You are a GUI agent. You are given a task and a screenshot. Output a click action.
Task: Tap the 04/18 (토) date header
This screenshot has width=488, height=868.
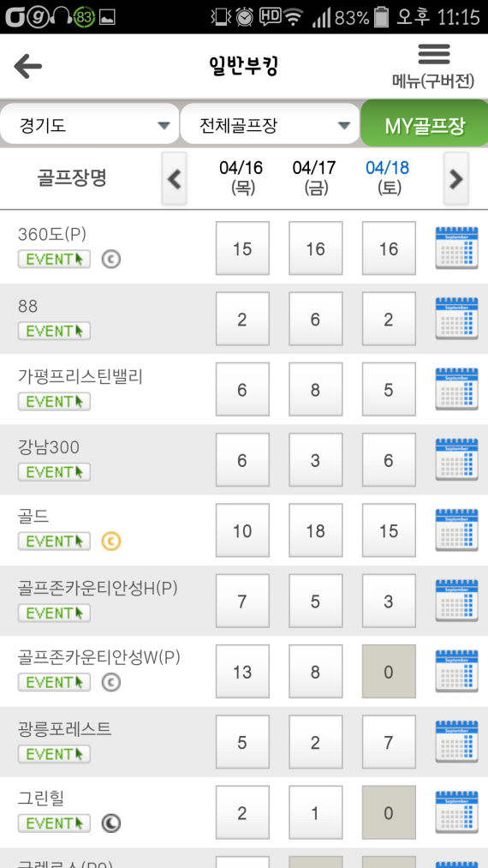tap(388, 178)
